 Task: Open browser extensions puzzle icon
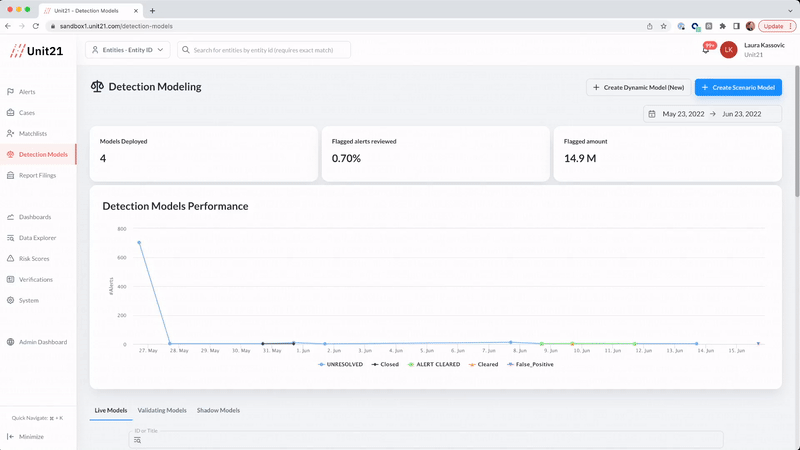[x=722, y=26]
